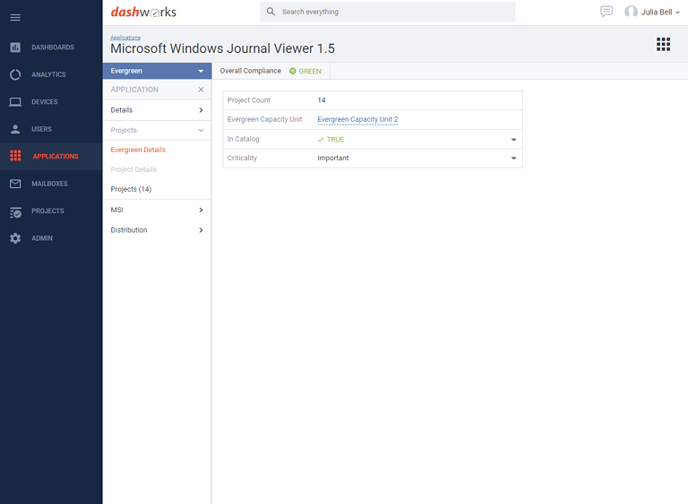Click the In Catalog TRUE value

point(331,139)
